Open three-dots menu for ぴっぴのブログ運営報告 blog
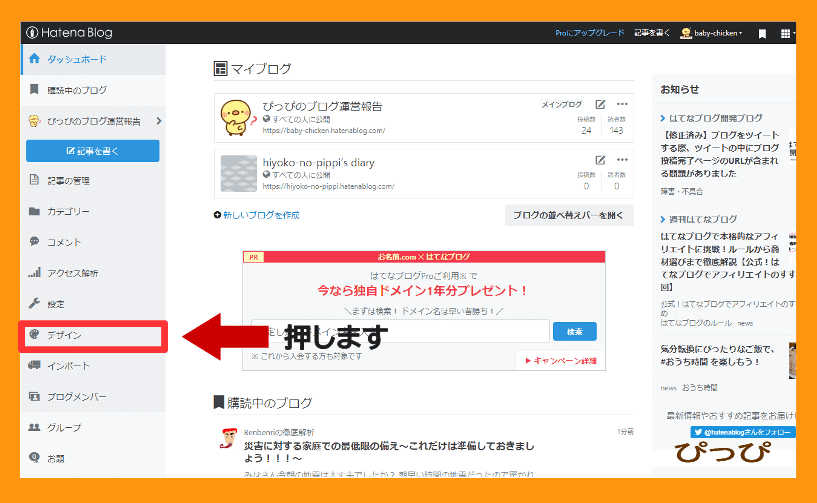The height and width of the screenshot is (503, 817). coord(622,104)
